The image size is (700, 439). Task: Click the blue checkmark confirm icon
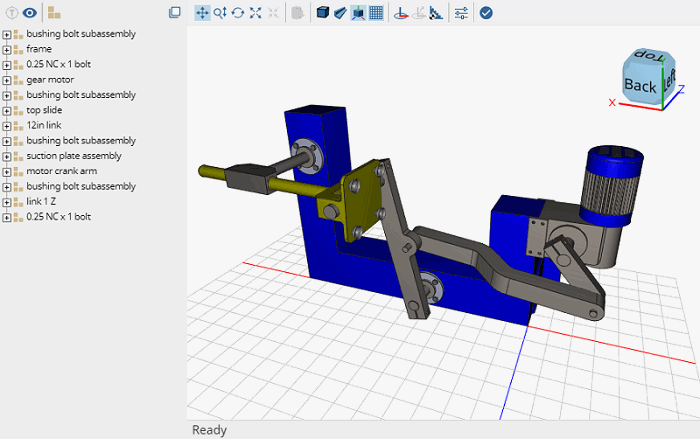click(486, 13)
